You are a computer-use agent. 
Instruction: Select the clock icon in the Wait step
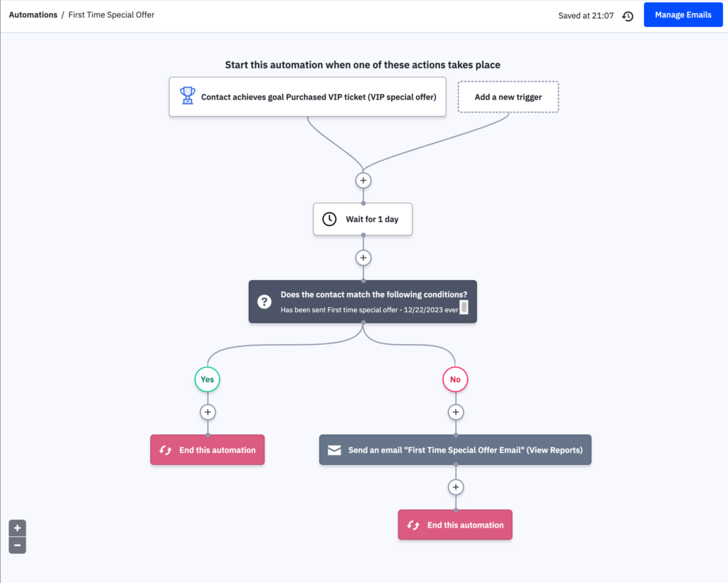329,219
